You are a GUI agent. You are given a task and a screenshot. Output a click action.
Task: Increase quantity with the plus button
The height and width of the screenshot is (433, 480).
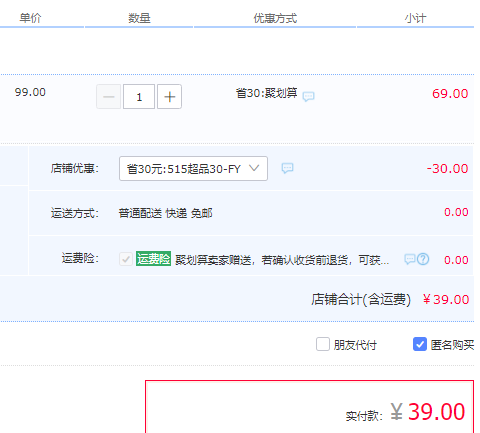point(169,97)
